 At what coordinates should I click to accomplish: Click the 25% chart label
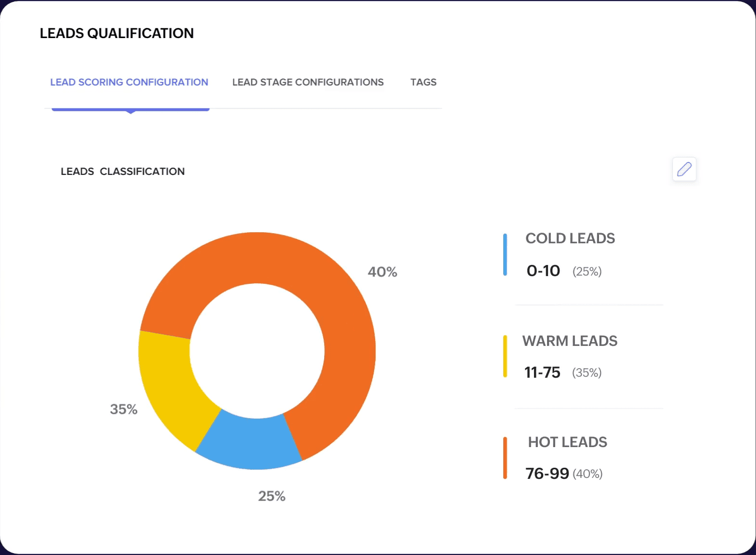272,496
